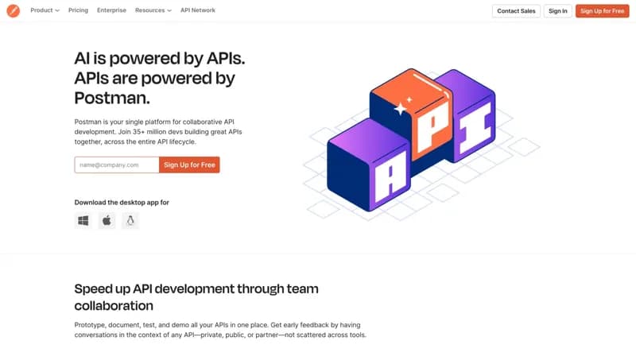
Task: Click Sign Up for Free beside email field
Action: point(189,165)
